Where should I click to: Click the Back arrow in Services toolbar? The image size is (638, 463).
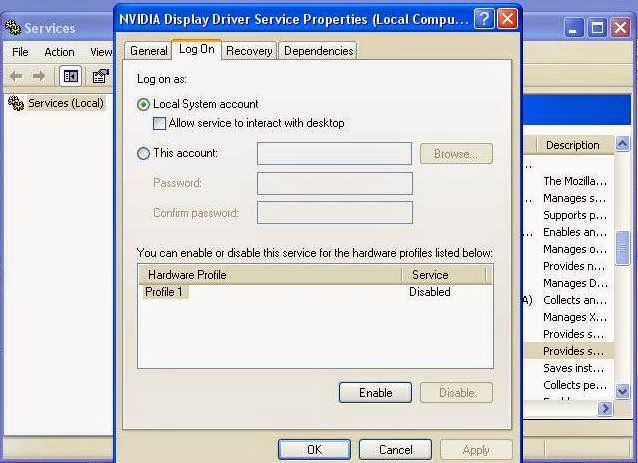[x=16, y=76]
